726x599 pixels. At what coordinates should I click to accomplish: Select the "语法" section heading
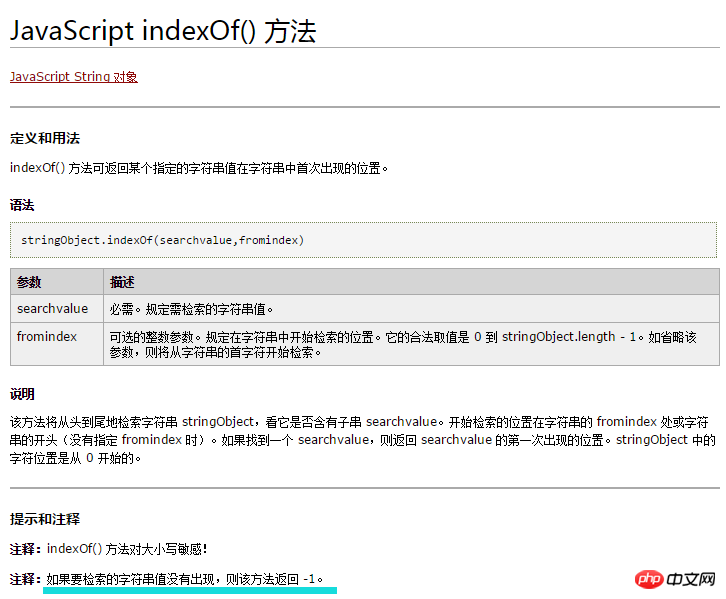click(x=22, y=205)
